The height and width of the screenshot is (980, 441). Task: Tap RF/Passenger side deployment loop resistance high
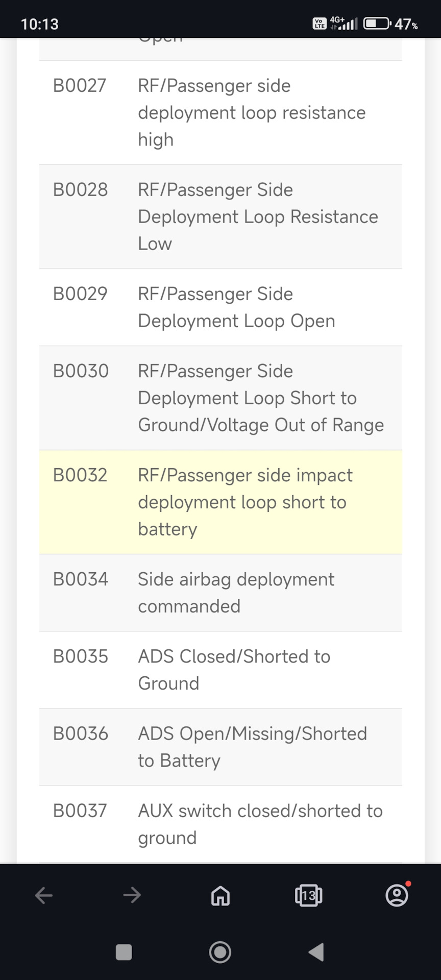tap(252, 112)
